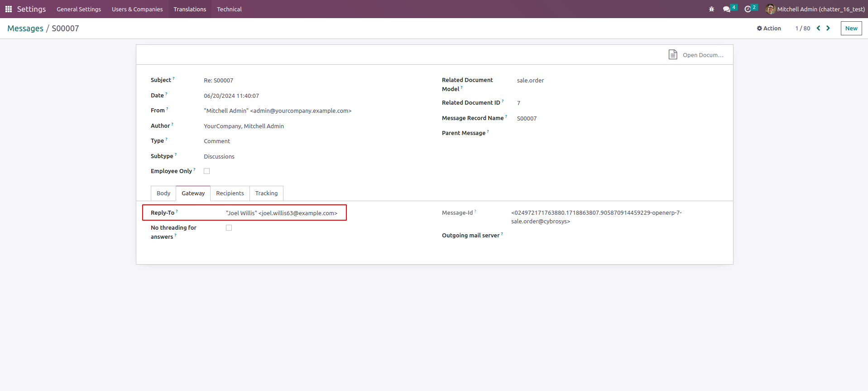Open the apps grid home menu
Viewport: 868px width, 391px height.
point(9,9)
